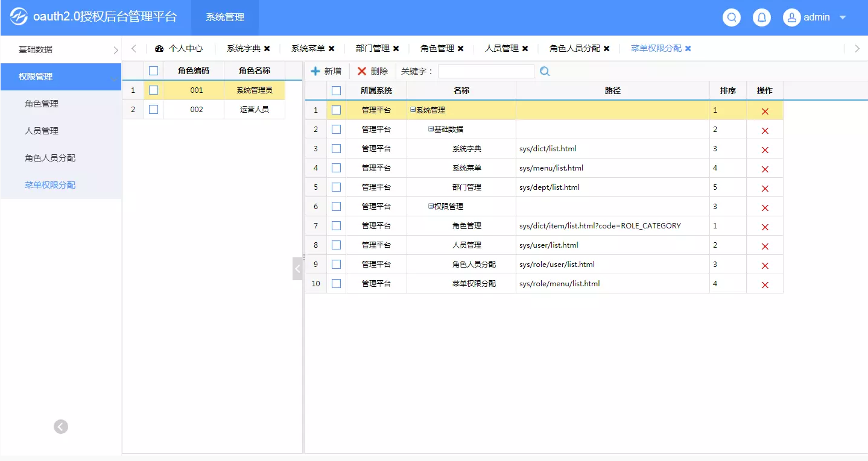The height and width of the screenshot is (461, 868).
Task: Check the checkbox for role 002 运营人员
Action: (153, 110)
